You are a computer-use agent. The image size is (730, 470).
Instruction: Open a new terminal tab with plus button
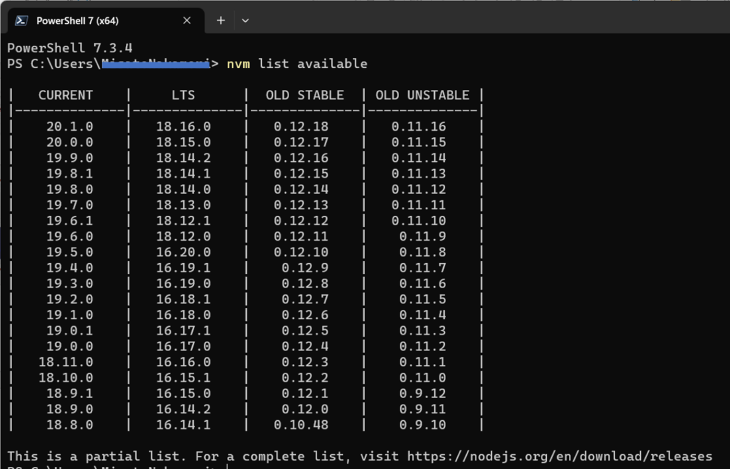[221, 20]
